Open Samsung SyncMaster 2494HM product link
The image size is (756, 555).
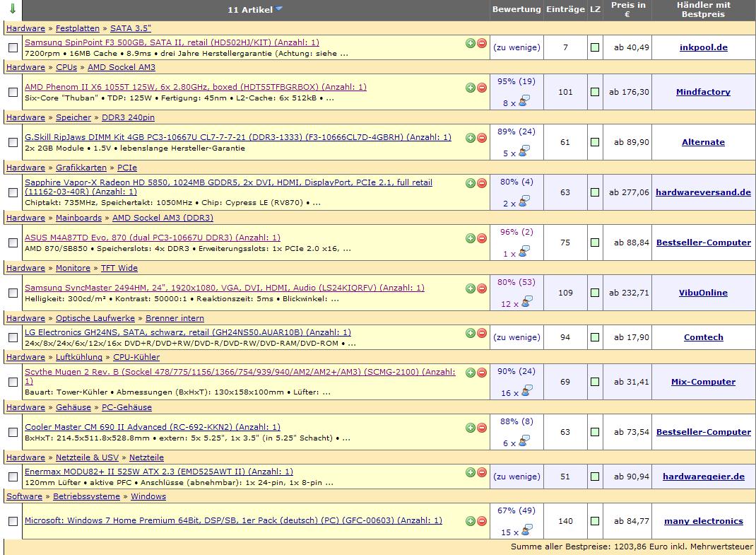pos(225,288)
